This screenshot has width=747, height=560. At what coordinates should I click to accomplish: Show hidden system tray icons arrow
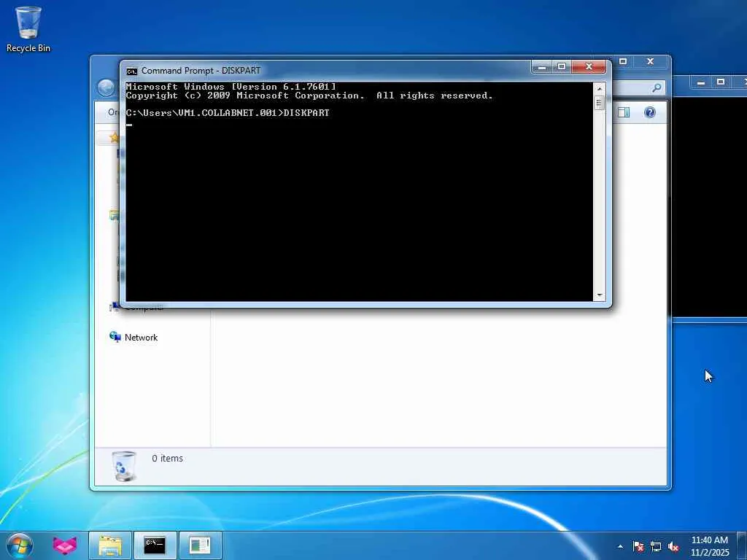(x=620, y=546)
